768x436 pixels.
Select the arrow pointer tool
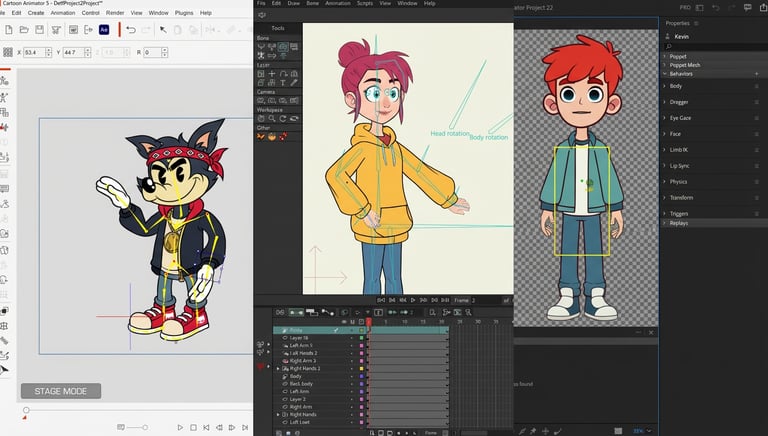click(163, 30)
